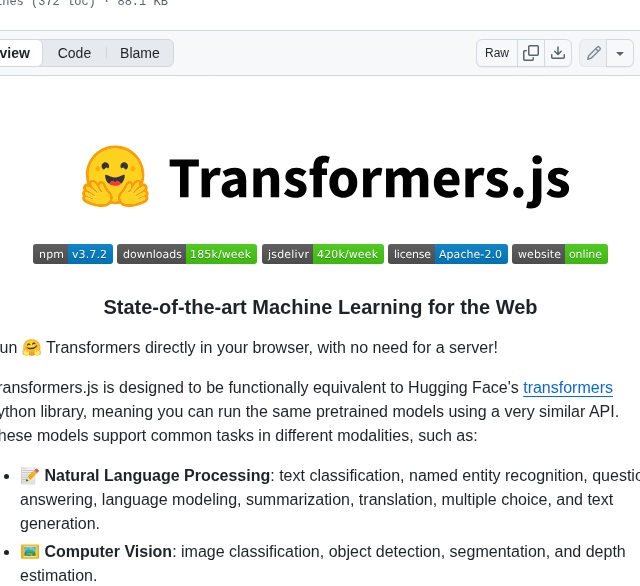Screen dimensions: 640x586
Task: Click the text 'directly in your browser'
Action: coord(229,348)
